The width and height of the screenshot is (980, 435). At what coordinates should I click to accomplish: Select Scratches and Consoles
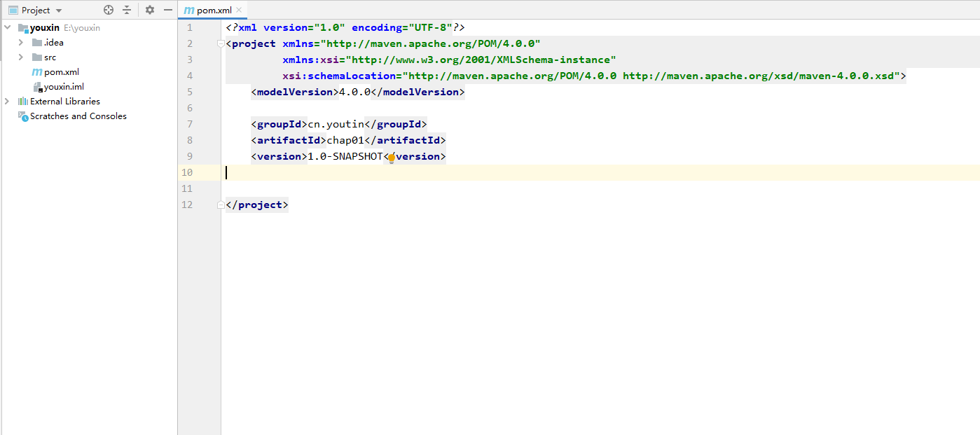78,116
